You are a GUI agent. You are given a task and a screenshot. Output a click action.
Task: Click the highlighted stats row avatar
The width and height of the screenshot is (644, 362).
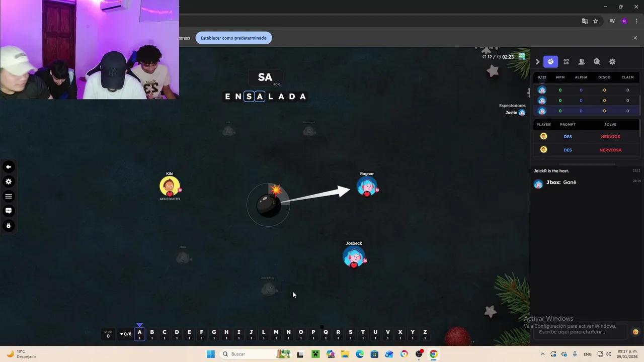tap(542, 111)
